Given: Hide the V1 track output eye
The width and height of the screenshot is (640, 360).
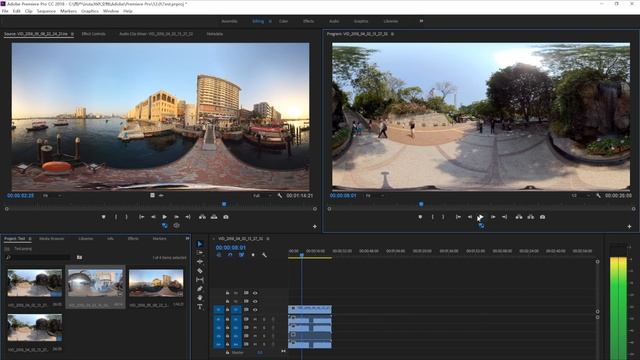Looking at the screenshot, I should [x=255, y=309].
